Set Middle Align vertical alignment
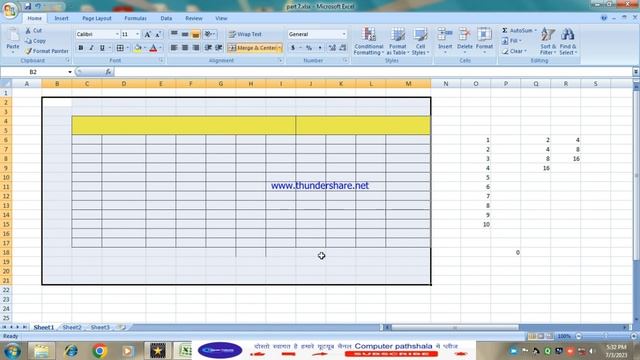This screenshot has height=360, width=640. (x=185, y=34)
